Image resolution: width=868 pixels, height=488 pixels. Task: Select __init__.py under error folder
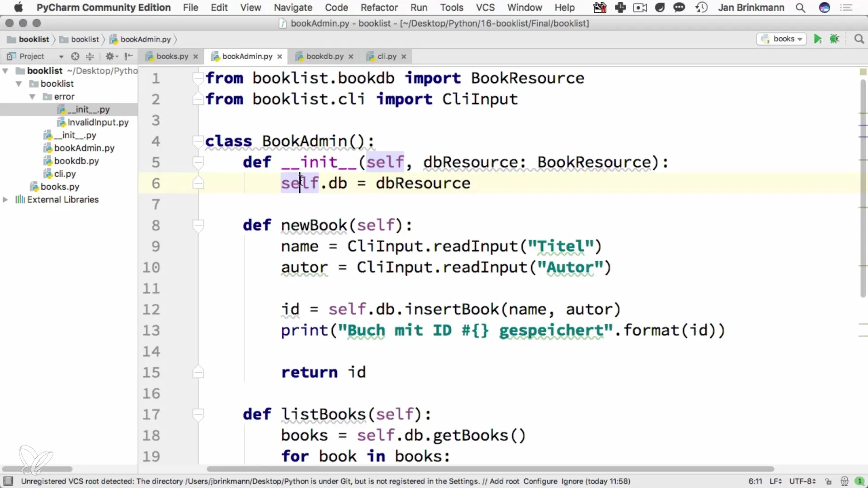(x=88, y=109)
